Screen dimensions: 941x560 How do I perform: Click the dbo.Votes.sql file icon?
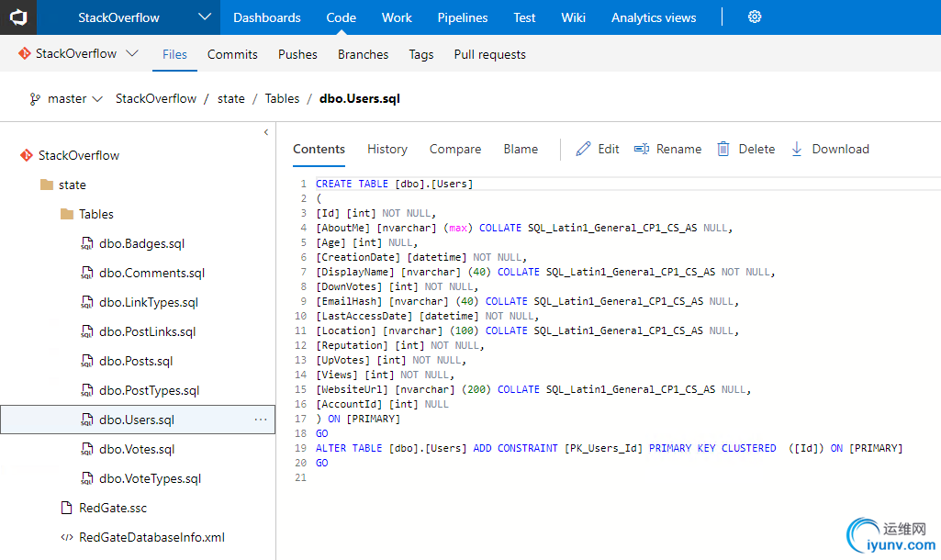pos(87,449)
